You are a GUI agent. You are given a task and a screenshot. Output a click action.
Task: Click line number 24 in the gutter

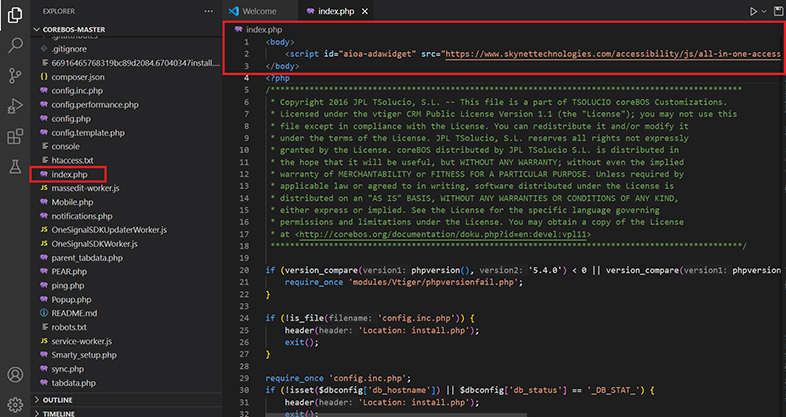click(244, 318)
